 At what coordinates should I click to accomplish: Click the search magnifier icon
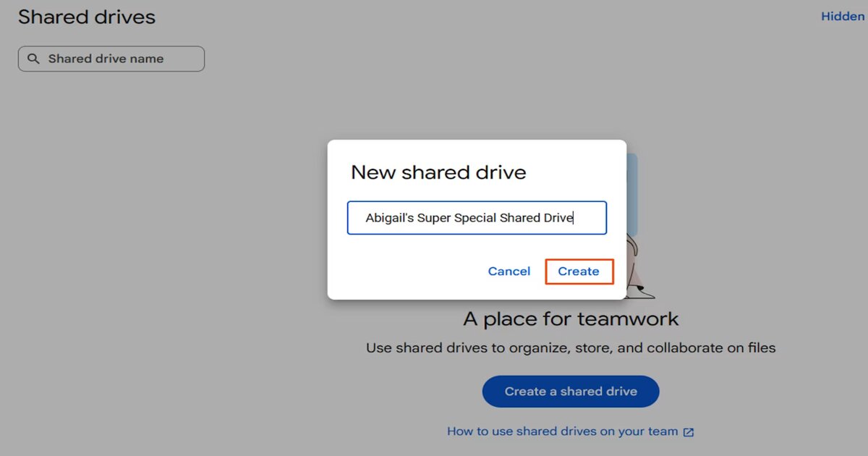coord(33,59)
